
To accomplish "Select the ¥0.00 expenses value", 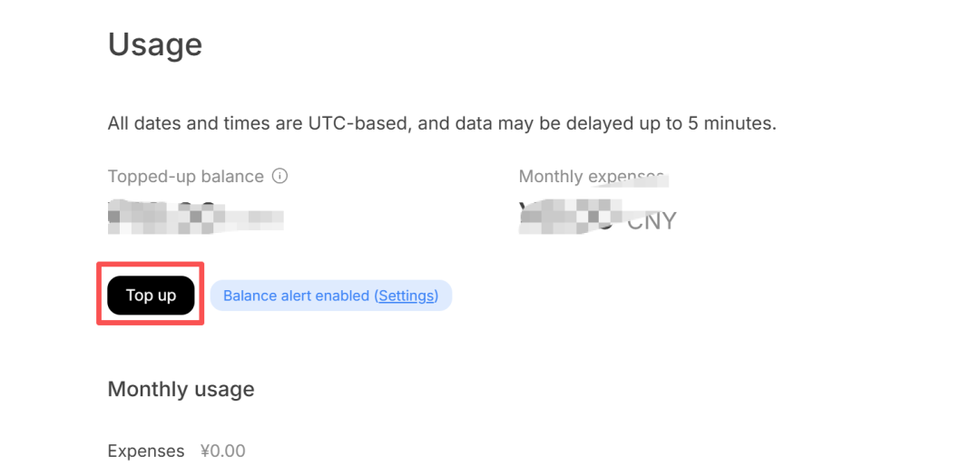I will 223,451.
